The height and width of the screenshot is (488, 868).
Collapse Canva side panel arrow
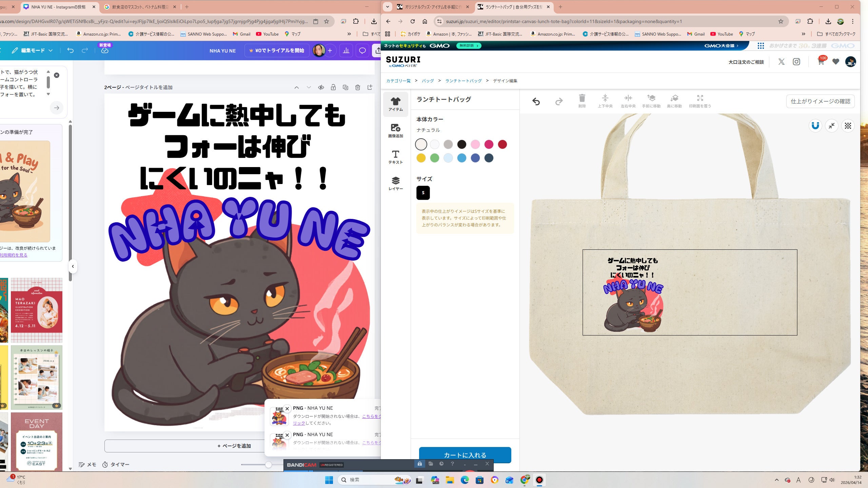pos(73,266)
